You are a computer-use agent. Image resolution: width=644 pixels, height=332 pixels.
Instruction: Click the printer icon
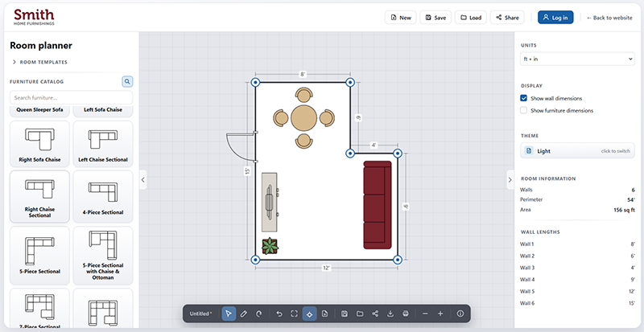click(406, 314)
